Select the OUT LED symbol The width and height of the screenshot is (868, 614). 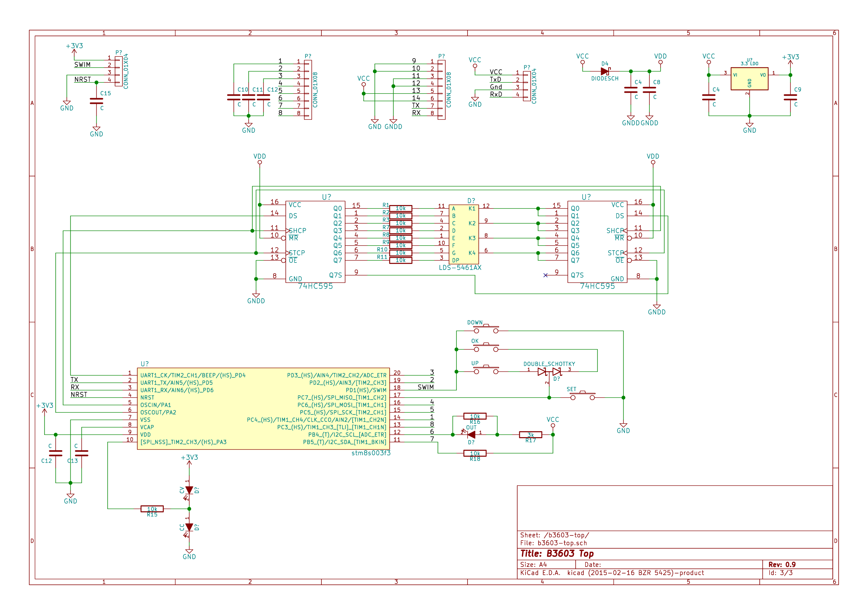[471, 435]
